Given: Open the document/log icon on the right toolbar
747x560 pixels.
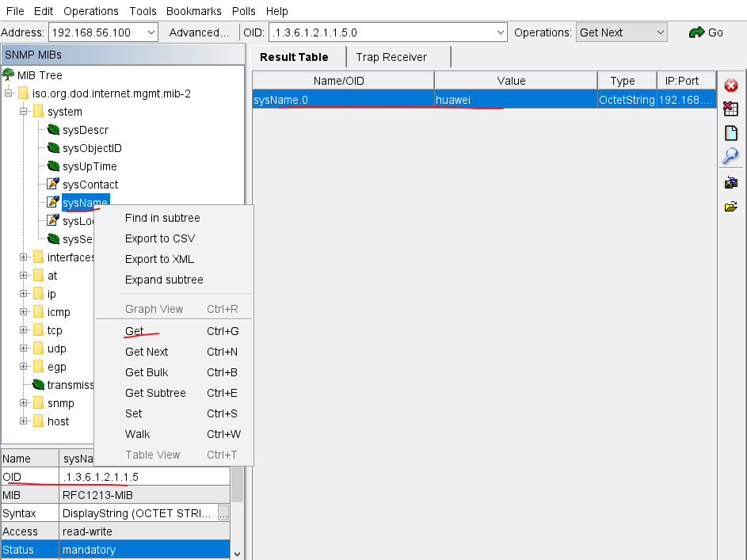Looking at the screenshot, I should point(730,132).
